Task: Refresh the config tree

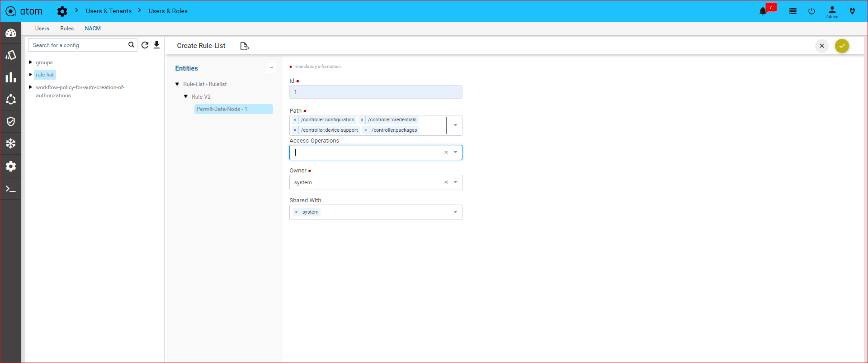Action: [145, 45]
